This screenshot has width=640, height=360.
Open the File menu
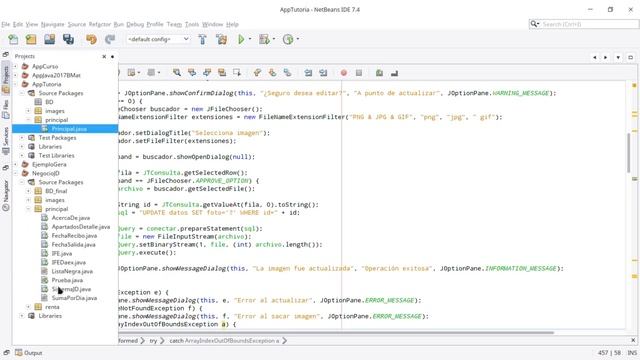click(x=6, y=24)
